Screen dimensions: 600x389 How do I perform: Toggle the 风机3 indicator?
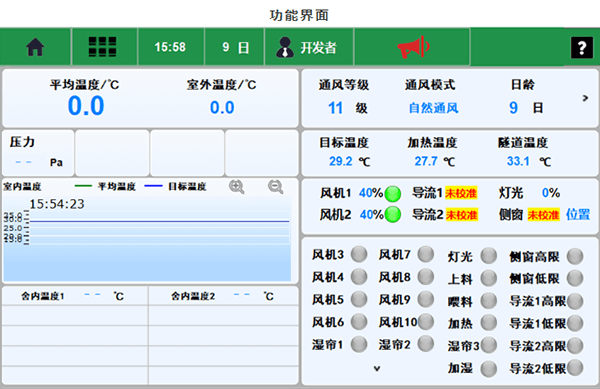(x=359, y=254)
